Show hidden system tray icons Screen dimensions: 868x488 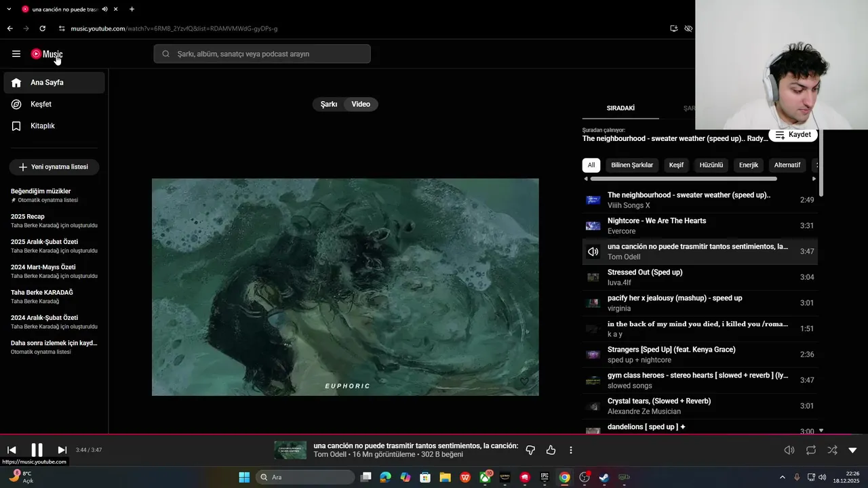782,477
